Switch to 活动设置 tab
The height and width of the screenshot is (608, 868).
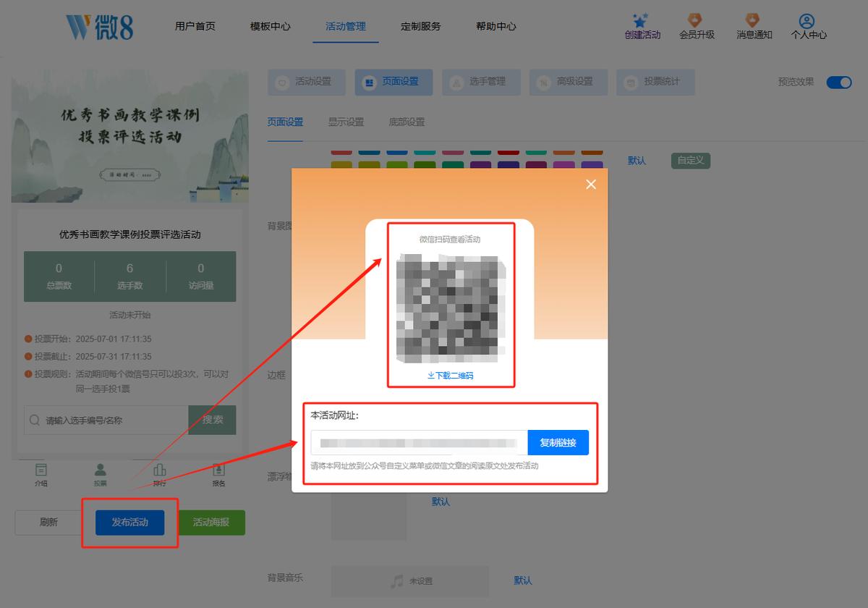click(306, 82)
